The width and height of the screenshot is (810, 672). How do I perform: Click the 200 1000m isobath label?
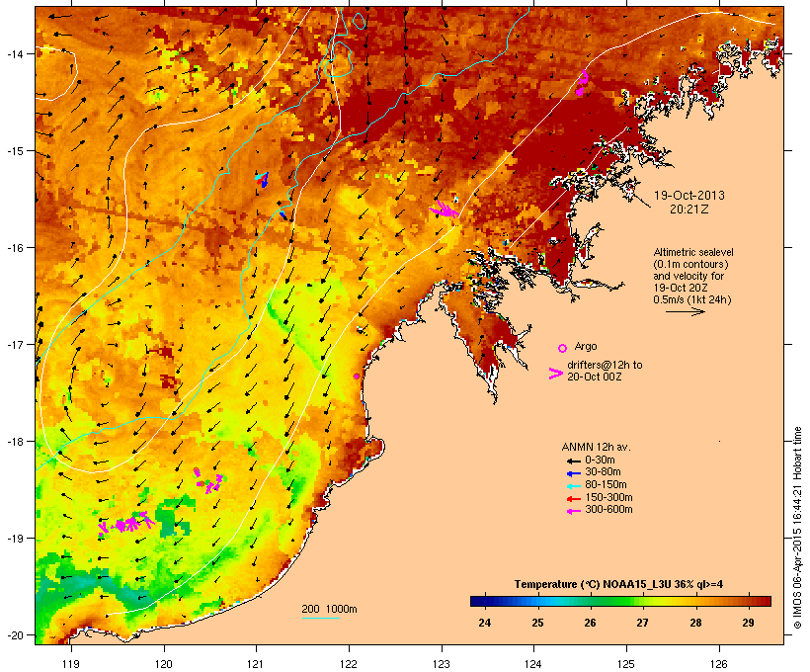click(329, 609)
